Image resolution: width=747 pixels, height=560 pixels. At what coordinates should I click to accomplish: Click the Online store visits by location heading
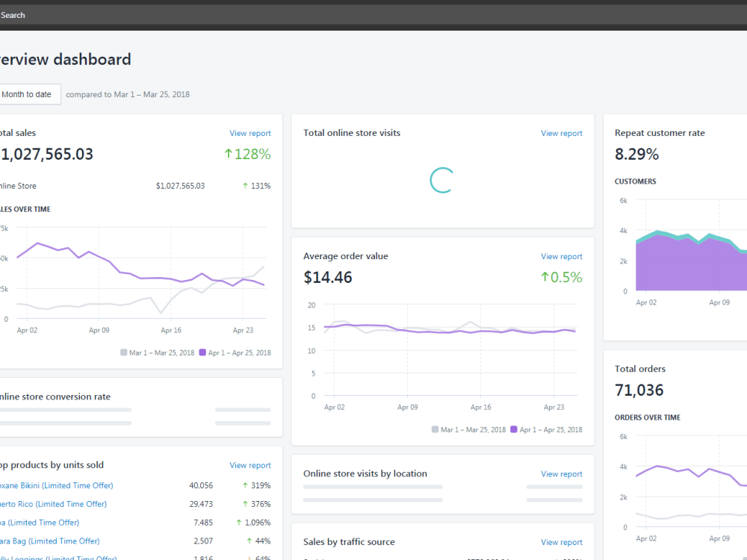[365, 473]
